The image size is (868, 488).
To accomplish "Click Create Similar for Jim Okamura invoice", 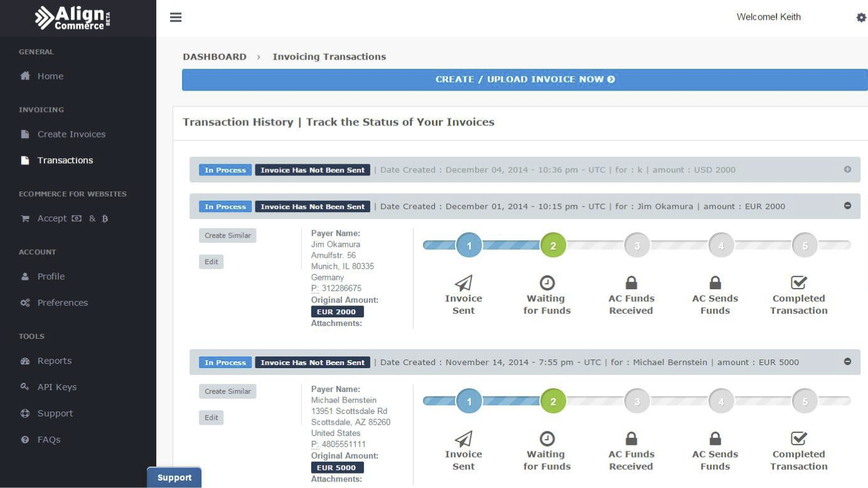I will click(228, 235).
